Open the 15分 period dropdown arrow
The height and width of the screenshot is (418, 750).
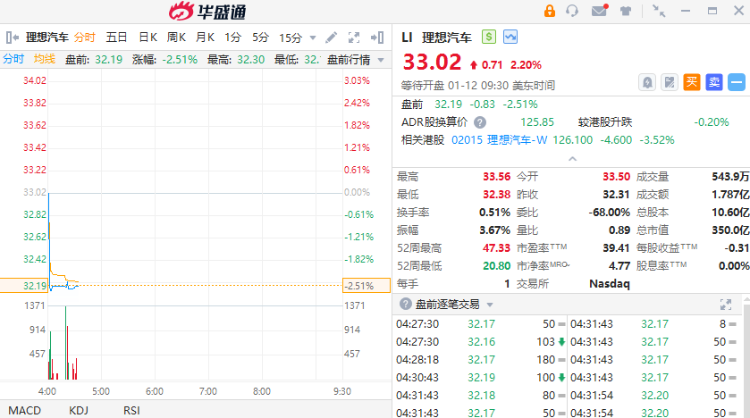click(x=312, y=37)
